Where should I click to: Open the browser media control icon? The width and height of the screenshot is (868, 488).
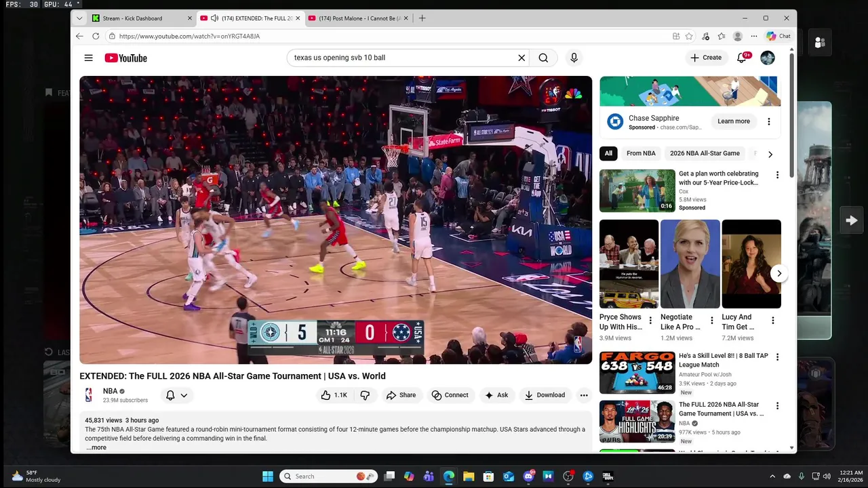705,36
